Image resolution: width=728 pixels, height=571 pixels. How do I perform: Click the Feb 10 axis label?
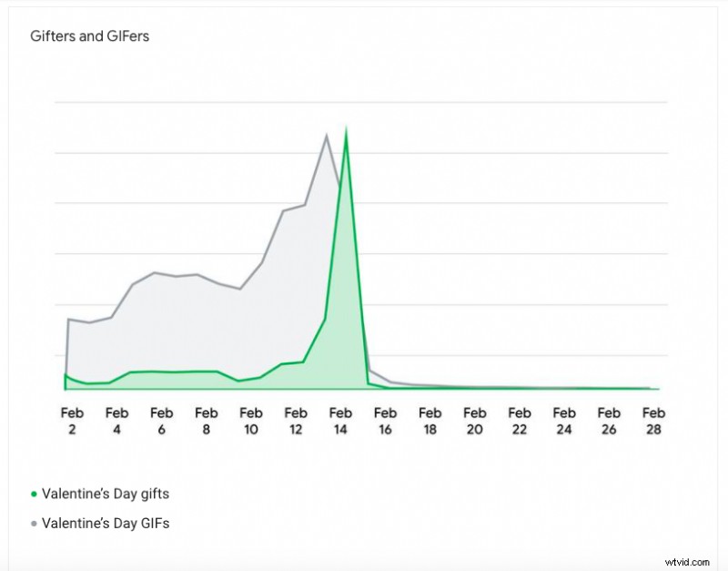251,421
